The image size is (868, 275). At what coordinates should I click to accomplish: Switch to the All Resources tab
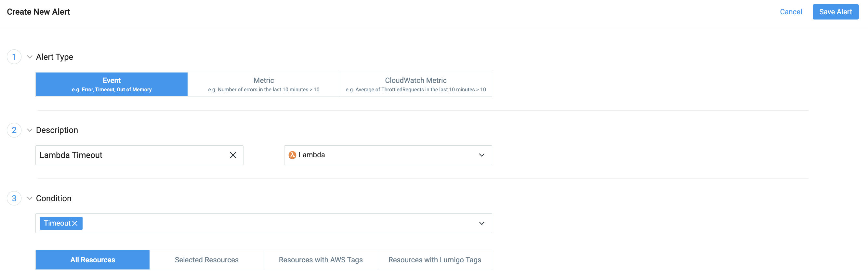(93, 260)
